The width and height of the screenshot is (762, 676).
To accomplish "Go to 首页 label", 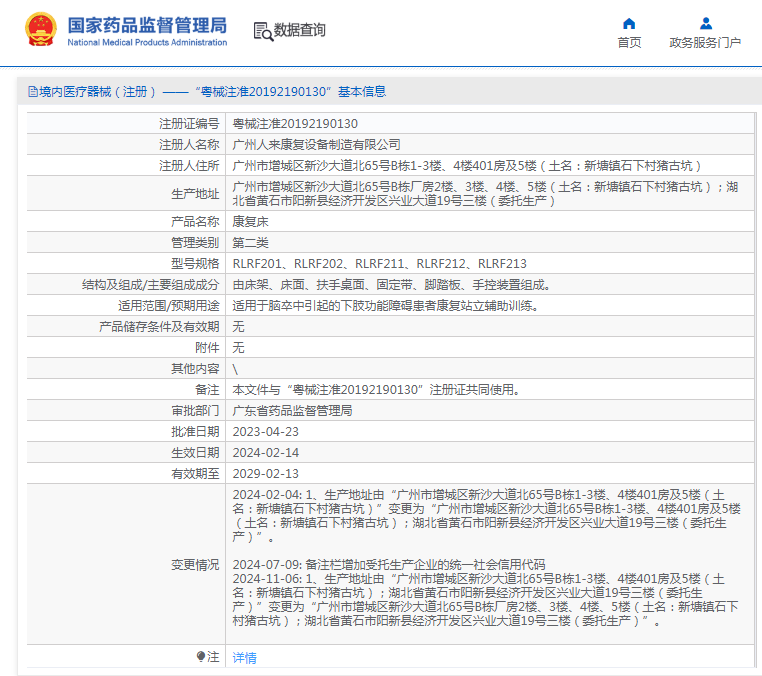I will [x=629, y=43].
